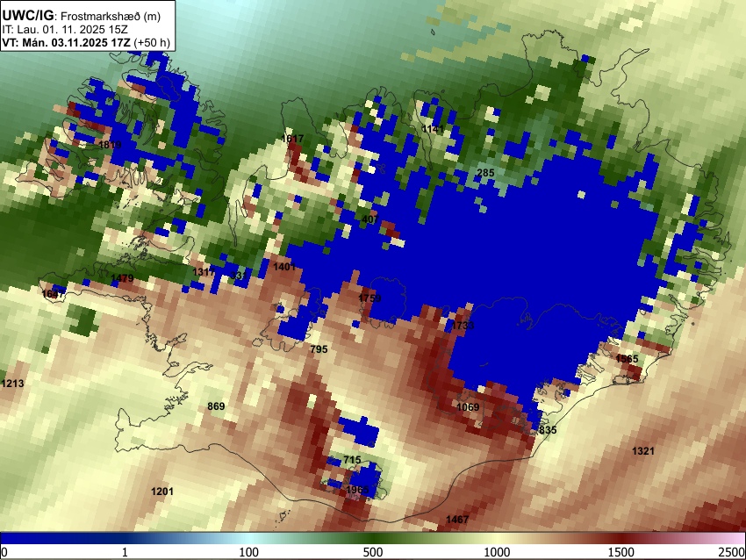
Task: Click the map value label 285
Action: pyautogui.click(x=485, y=173)
